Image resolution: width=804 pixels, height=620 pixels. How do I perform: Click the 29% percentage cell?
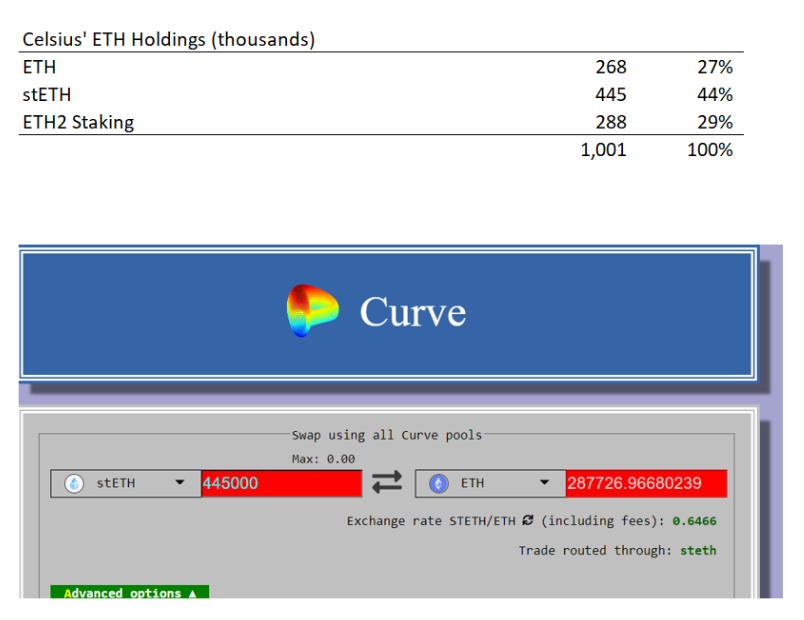[715, 123]
